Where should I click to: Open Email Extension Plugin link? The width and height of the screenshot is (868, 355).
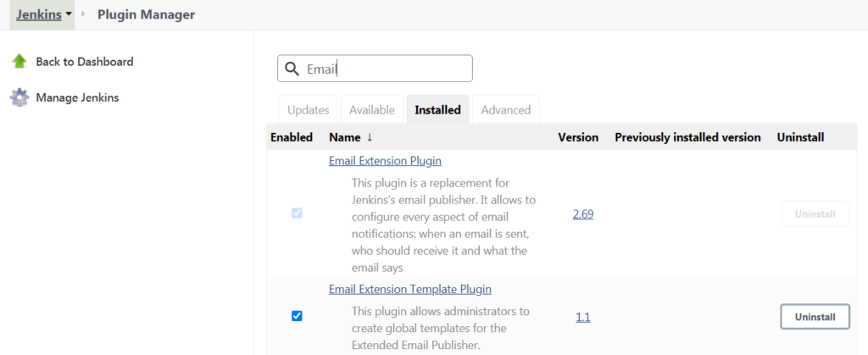tap(386, 161)
